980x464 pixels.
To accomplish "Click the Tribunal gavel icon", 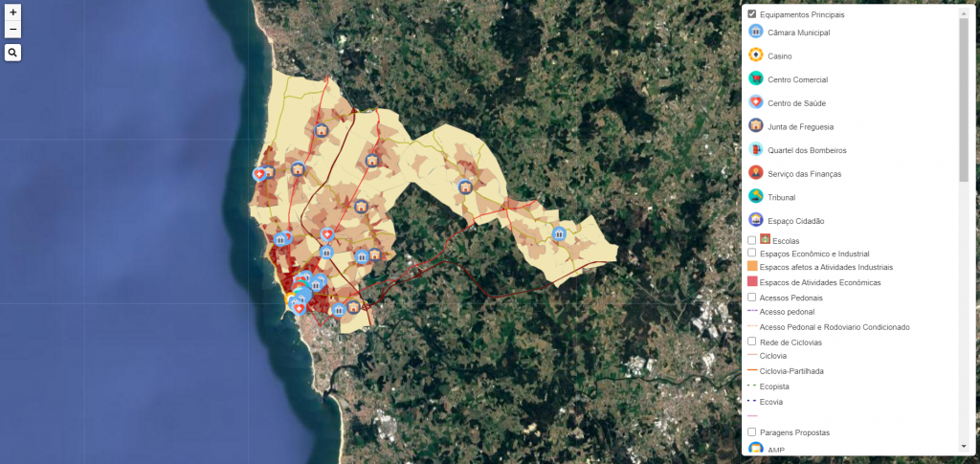I will pos(756,196).
